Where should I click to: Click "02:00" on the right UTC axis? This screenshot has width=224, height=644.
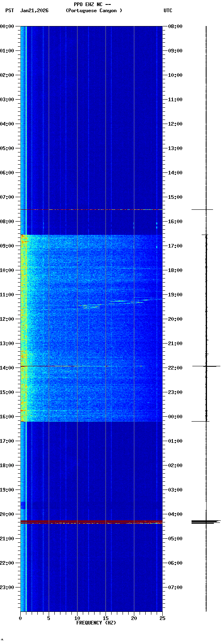pos(175,466)
